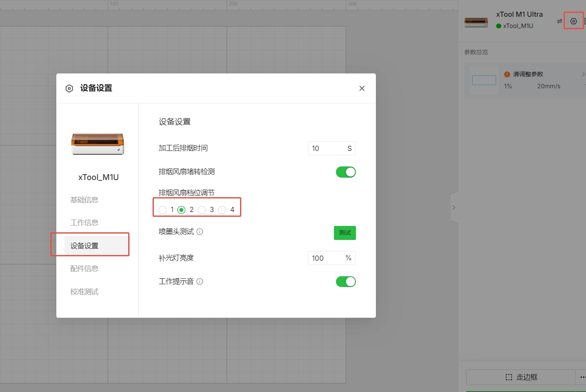This screenshot has height=392, width=586.
Task: Toggle 工作提示音 switch
Action: click(346, 282)
